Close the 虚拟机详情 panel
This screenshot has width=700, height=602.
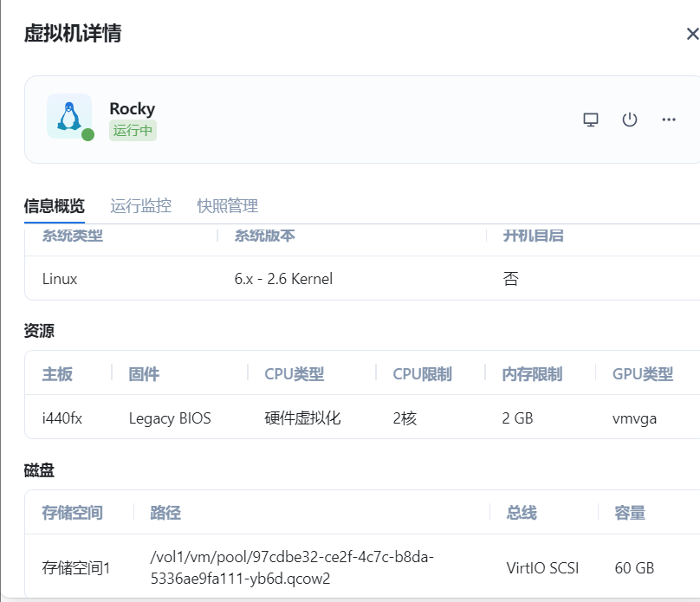(x=691, y=34)
